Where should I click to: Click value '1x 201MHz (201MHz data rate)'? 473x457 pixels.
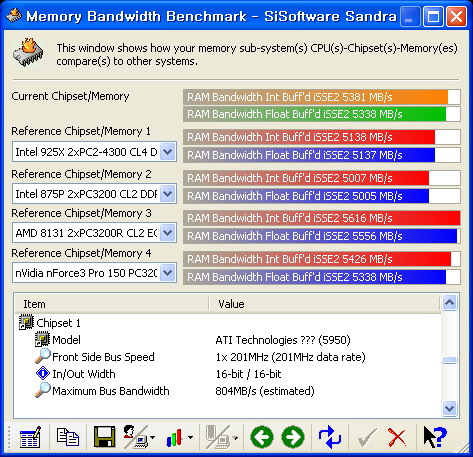point(290,357)
